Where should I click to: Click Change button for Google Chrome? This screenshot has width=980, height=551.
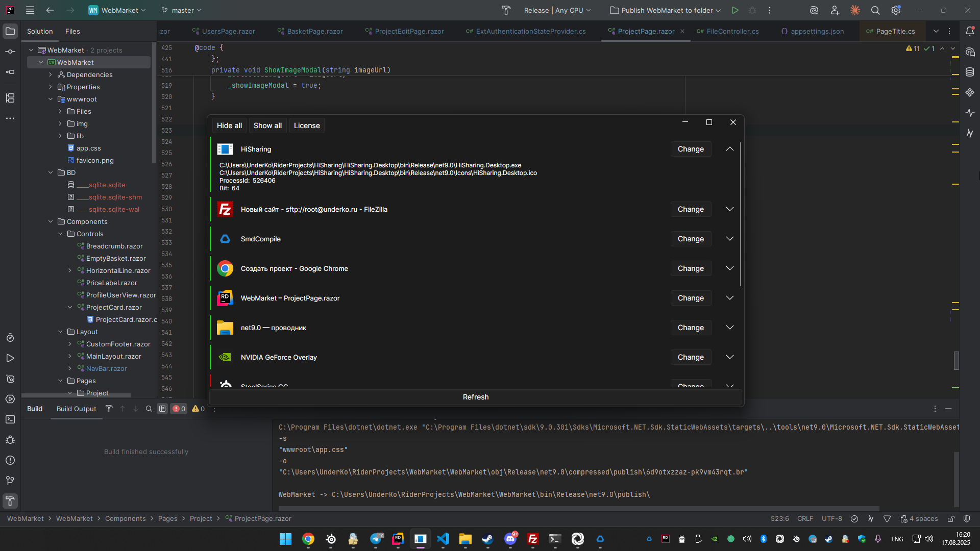[x=690, y=268]
